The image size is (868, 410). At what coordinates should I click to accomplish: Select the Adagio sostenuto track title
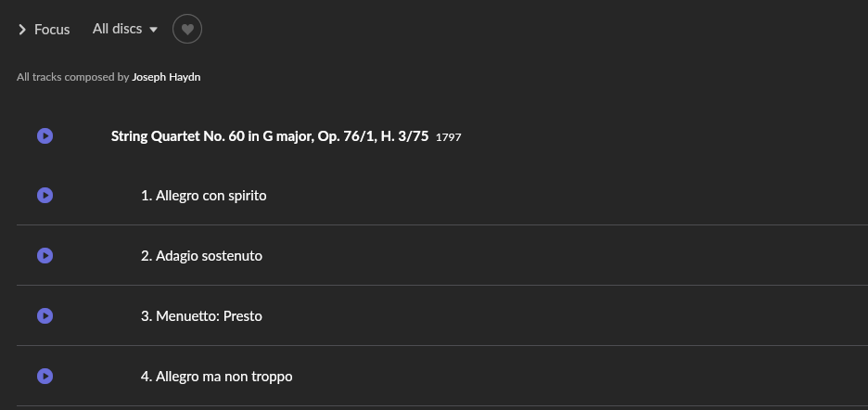[x=210, y=256]
